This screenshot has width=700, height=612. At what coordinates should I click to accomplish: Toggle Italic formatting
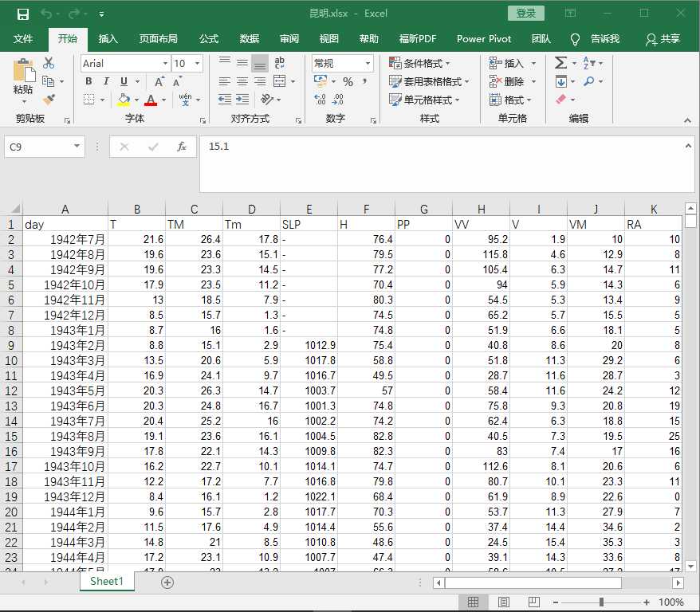[x=106, y=81]
